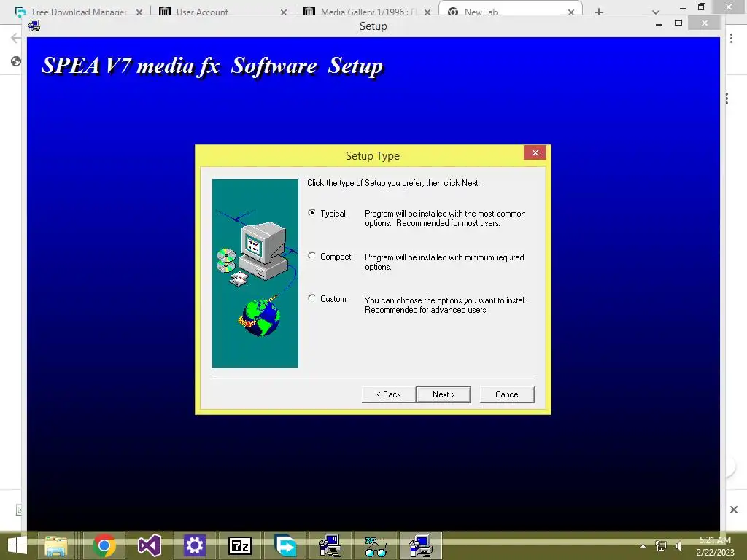747x560 pixels.
Task: Switch to the Free Download Manager tab
Action: [79, 12]
